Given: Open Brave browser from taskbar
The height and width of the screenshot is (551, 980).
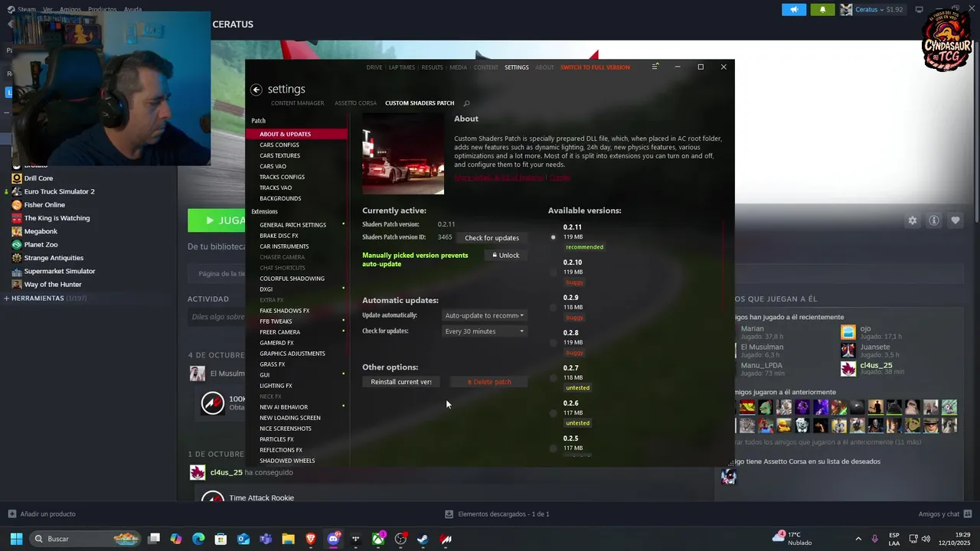Looking at the screenshot, I should coord(311,539).
